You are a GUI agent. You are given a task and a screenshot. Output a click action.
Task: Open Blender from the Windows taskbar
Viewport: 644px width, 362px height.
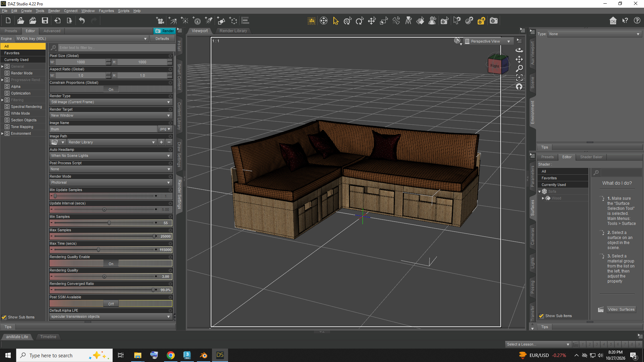pos(204,355)
